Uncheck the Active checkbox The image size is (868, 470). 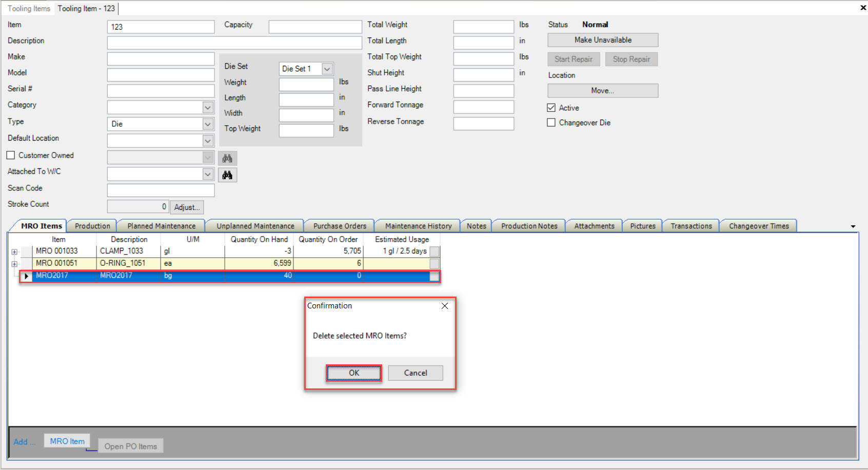(x=551, y=108)
